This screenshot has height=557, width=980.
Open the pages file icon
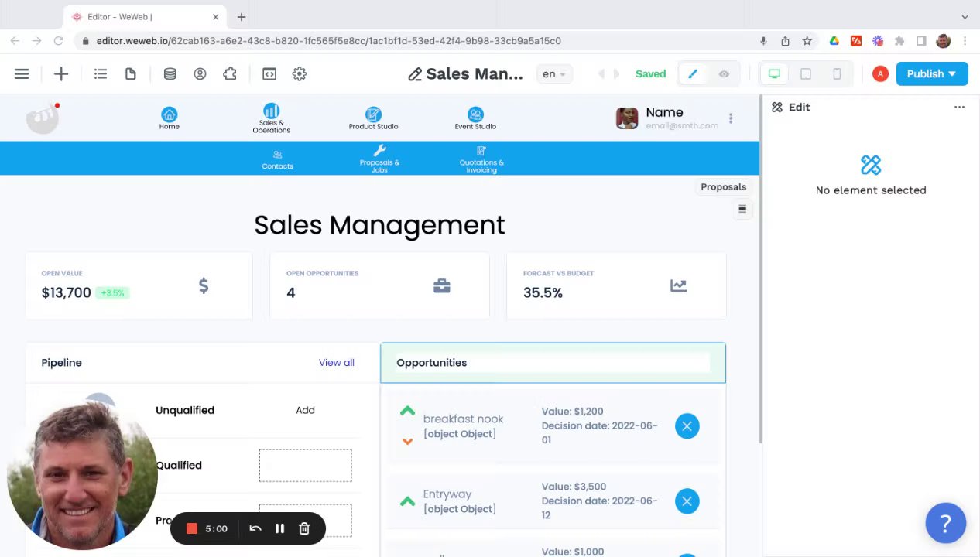click(x=131, y=74)
